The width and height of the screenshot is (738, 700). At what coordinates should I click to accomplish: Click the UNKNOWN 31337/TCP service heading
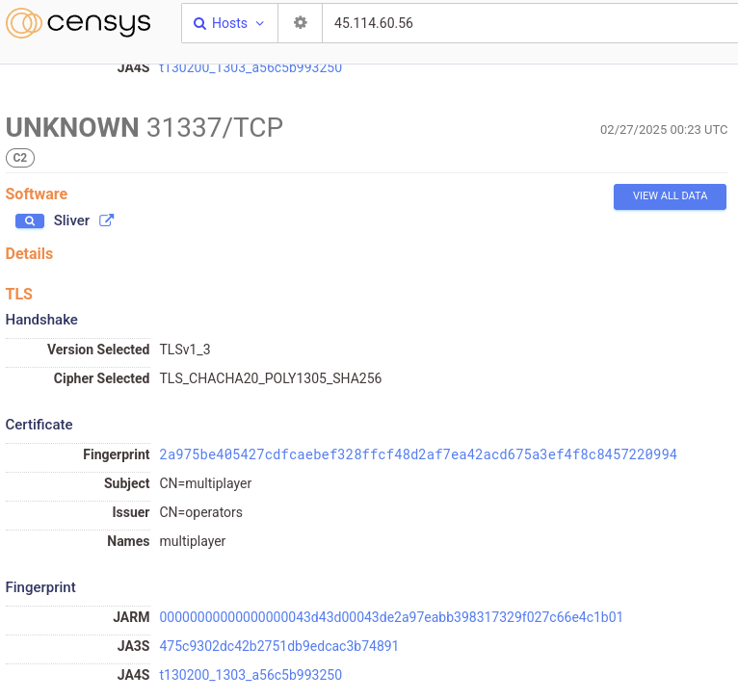coord(145,127)
